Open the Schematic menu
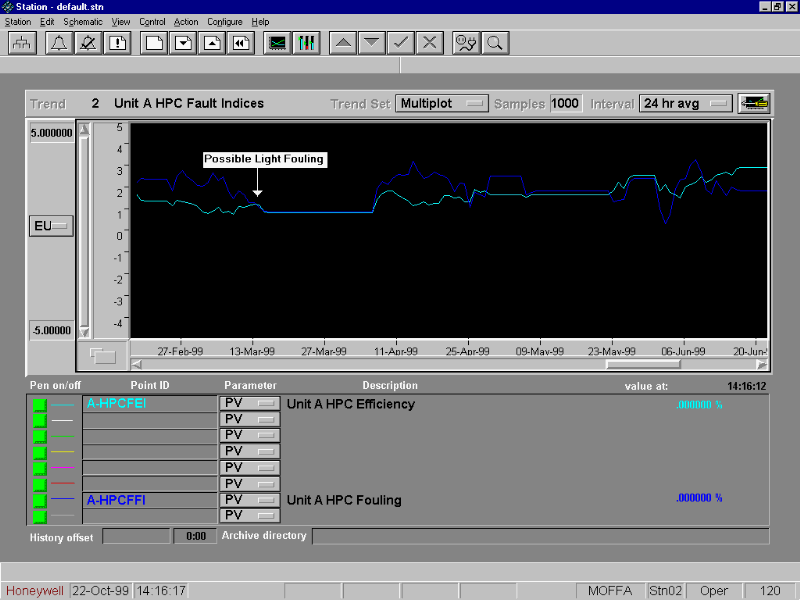 pyautogui.click(x=82, y=22)
